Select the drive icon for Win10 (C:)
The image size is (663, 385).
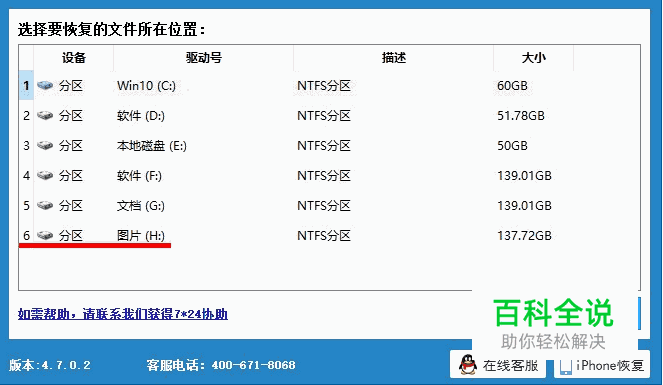coord(45,86)
